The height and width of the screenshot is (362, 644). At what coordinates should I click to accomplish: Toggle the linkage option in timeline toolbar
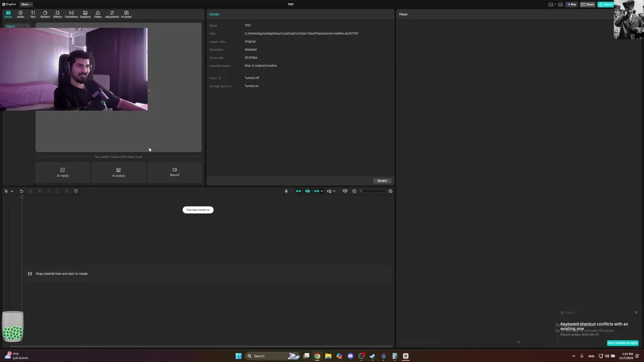(x=316, y=191)
